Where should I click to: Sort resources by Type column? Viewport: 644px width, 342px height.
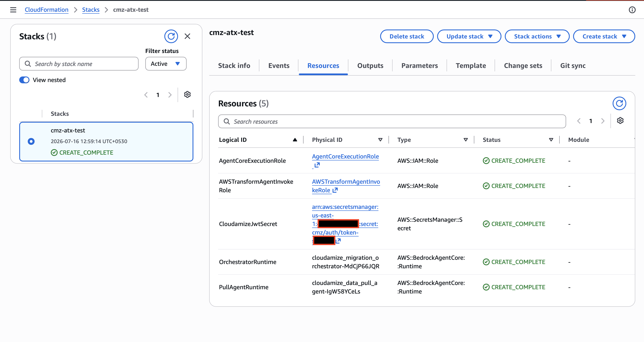[x=466, y=140]
